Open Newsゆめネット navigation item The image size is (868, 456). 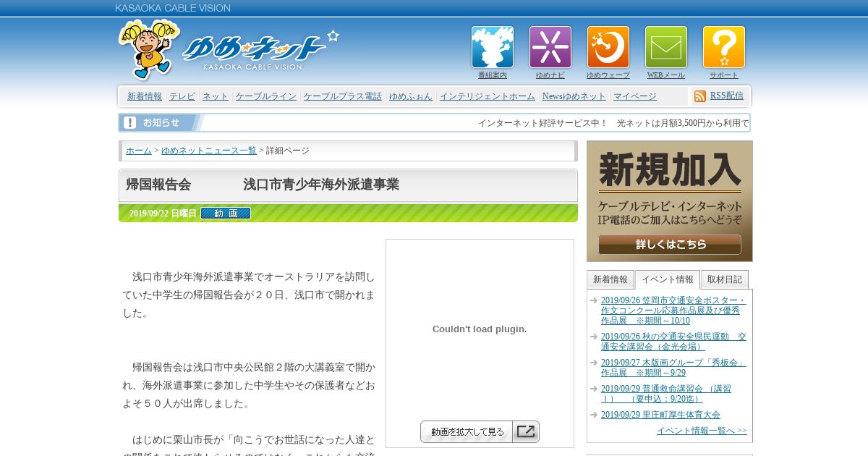coord(574,96)
